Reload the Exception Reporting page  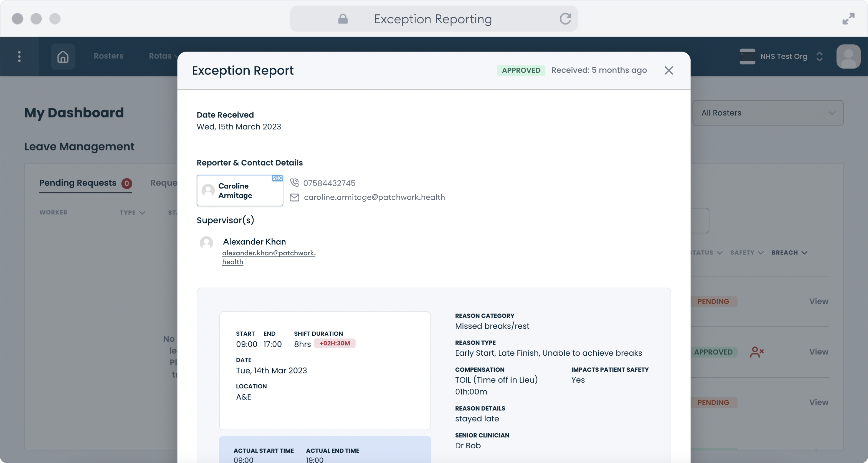[x=565, y=19]
